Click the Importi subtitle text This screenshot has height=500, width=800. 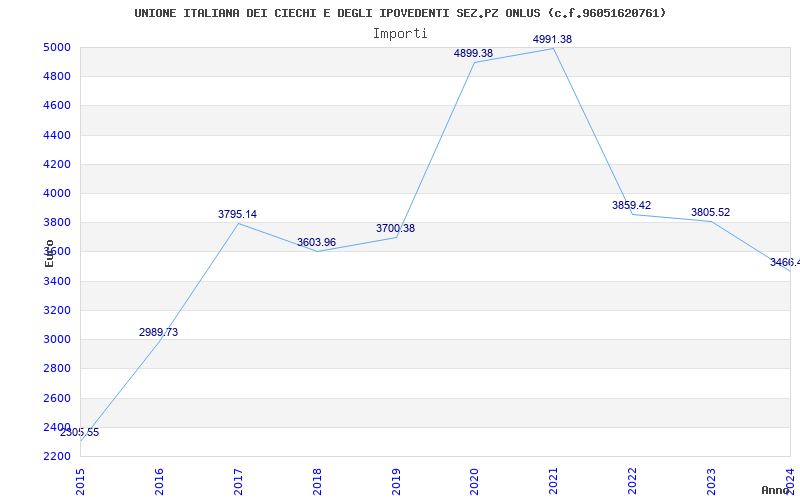coord(400,34)
